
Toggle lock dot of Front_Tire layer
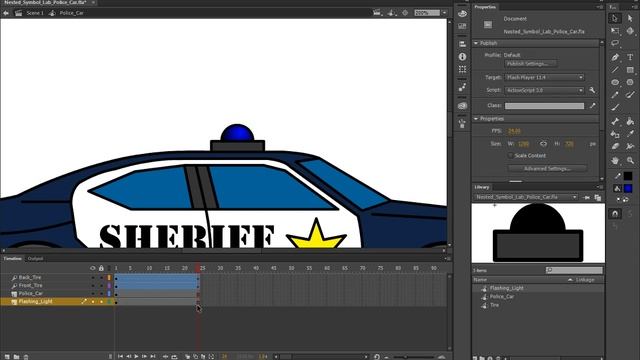(x=101, y=285)
